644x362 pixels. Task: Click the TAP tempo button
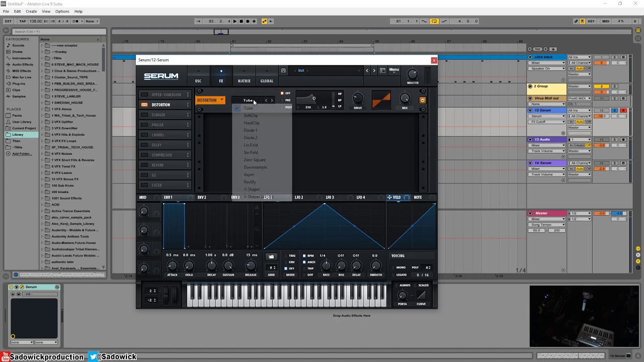(22, 21)
